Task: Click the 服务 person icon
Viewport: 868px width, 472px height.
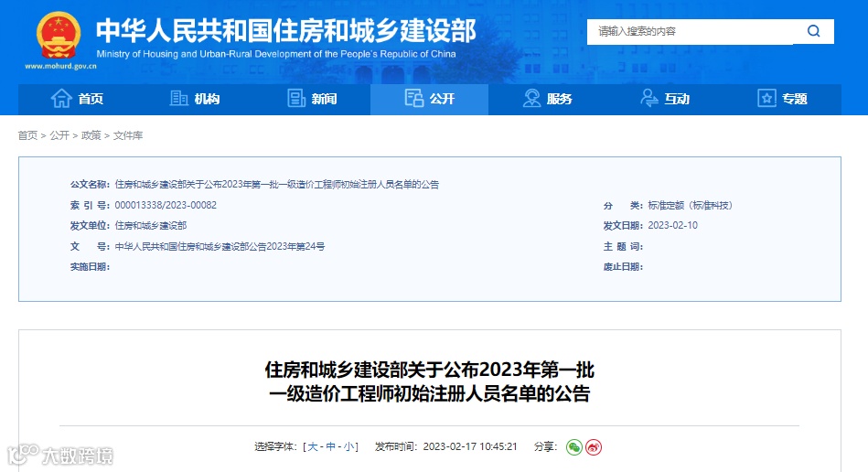Action: (x=531, y=99)
